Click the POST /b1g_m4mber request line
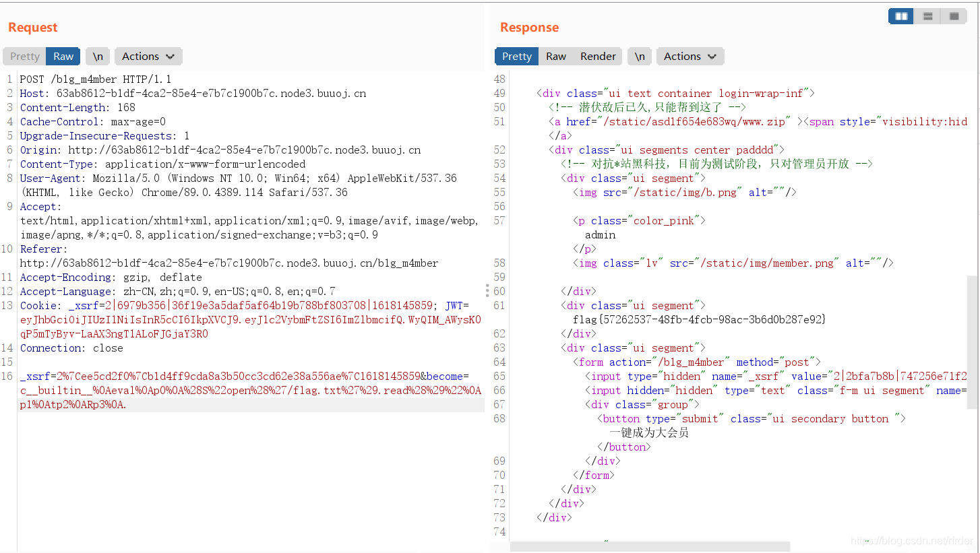The image size is (980, 553). (96, 79)
